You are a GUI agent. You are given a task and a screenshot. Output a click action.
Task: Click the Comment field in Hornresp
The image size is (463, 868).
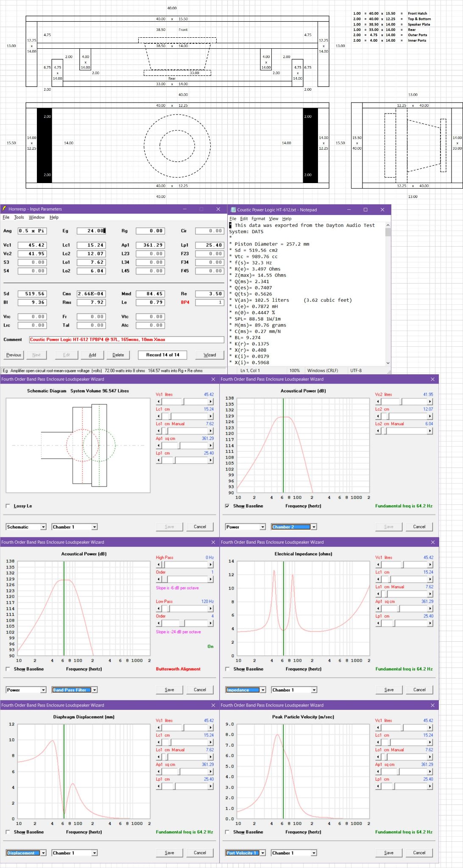[x=126, y=339]
